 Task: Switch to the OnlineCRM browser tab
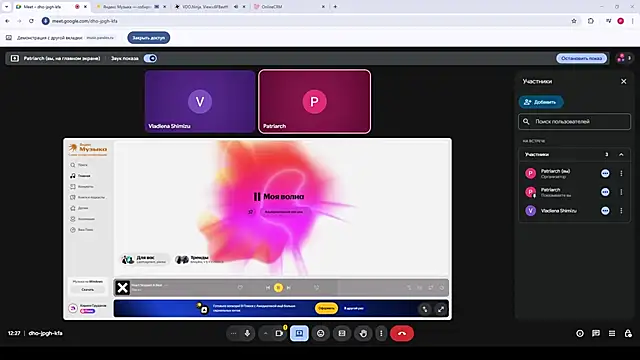(x=288, y=7)
